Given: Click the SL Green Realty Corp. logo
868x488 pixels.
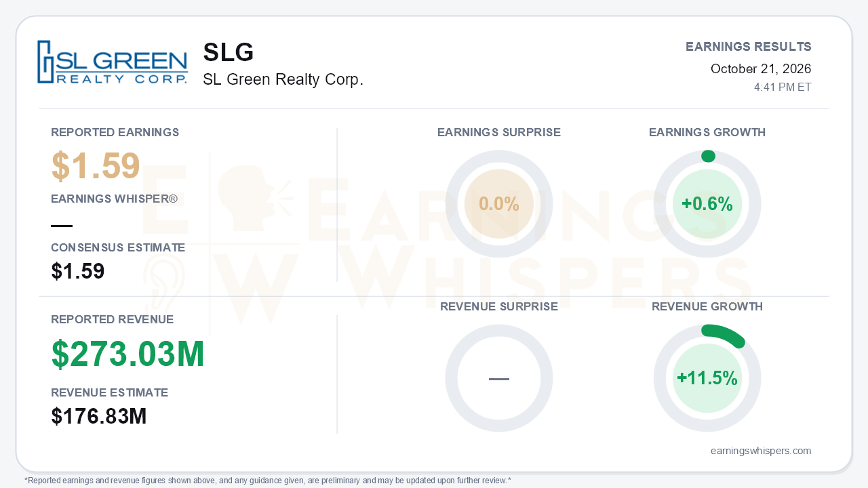Looking at the screenshot, I should (113, 62).
